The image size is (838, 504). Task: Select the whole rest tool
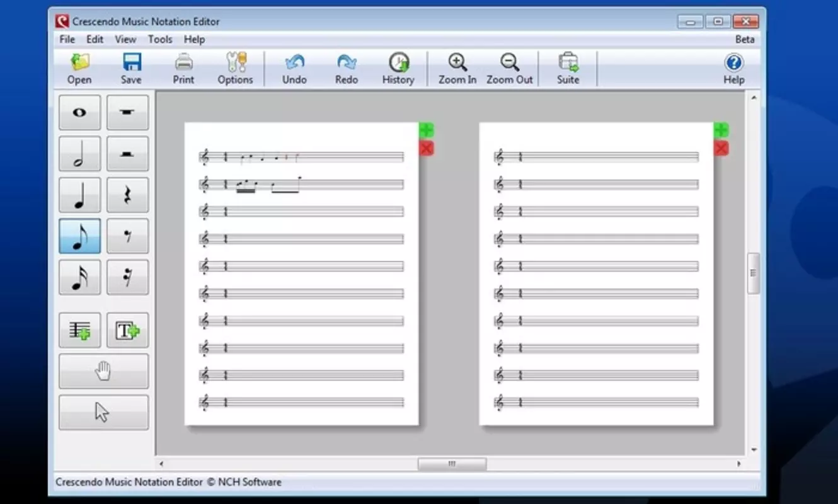point(127,113)
